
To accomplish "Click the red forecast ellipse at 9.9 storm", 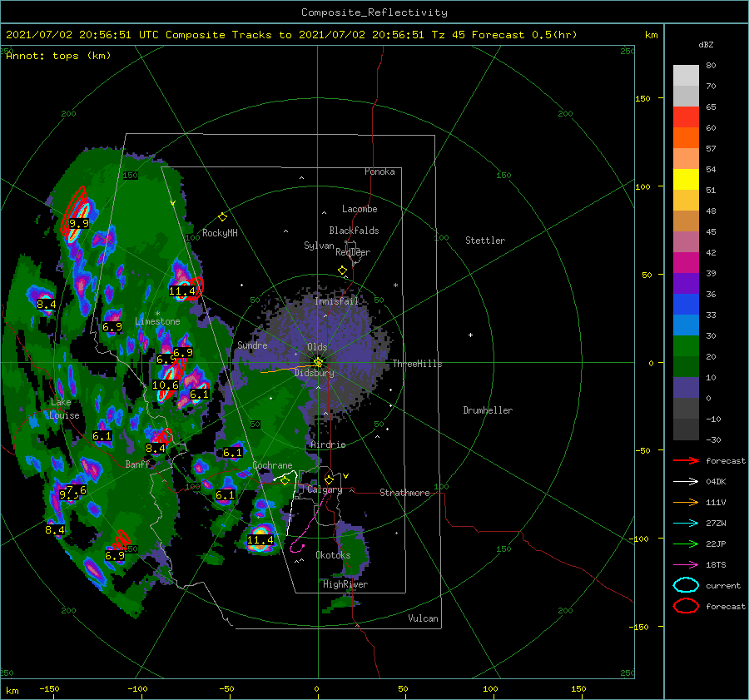I will (x=74, y=211).
